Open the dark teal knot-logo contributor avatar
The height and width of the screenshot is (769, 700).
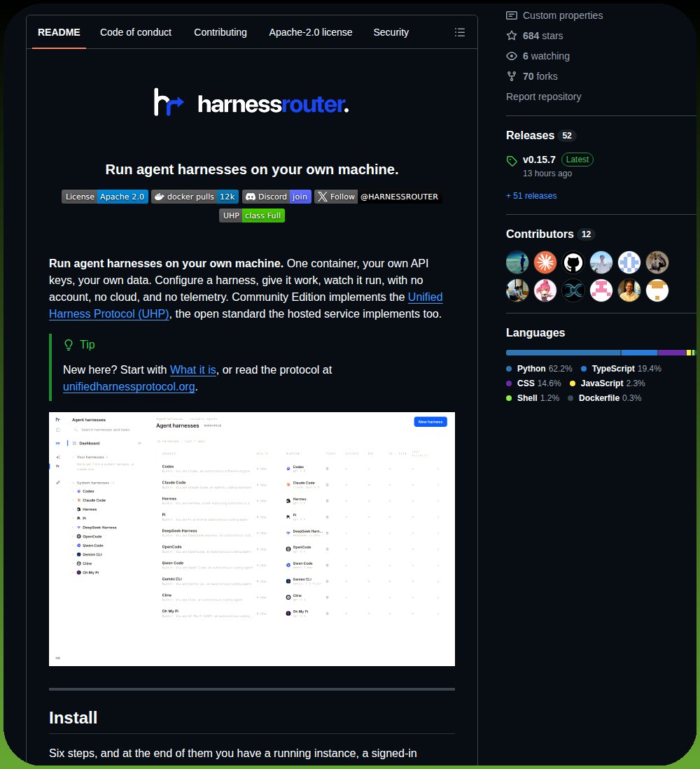tap(573, 290)
